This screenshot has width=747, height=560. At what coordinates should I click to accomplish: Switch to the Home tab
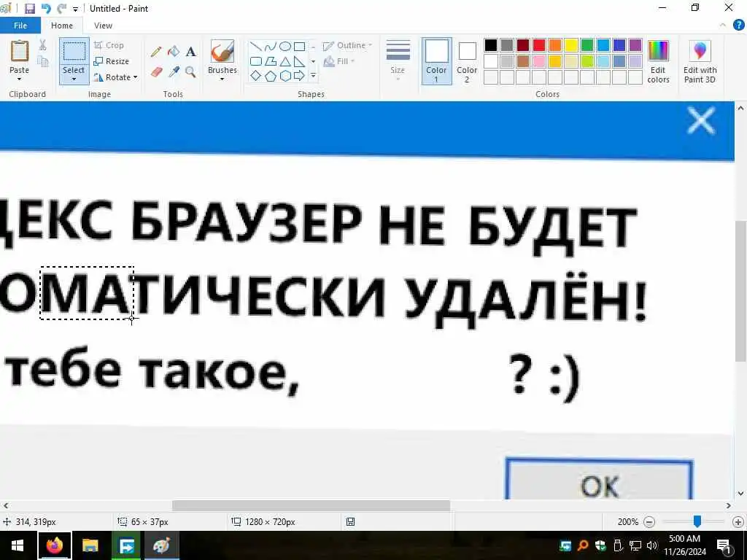(62, 26)
